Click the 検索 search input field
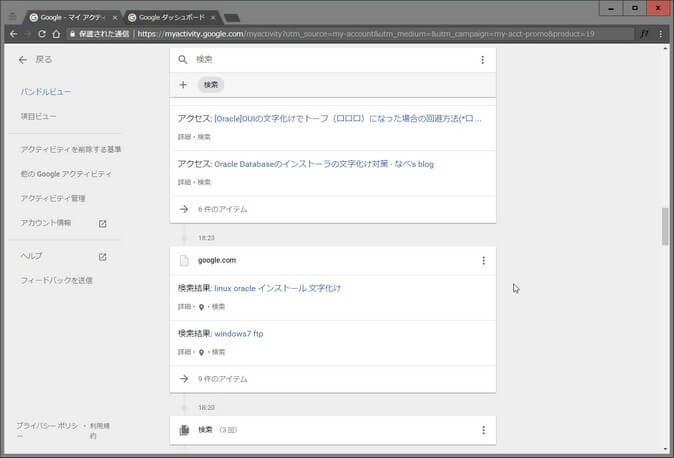This screenshot has height=458, width=674. point(330,60)
